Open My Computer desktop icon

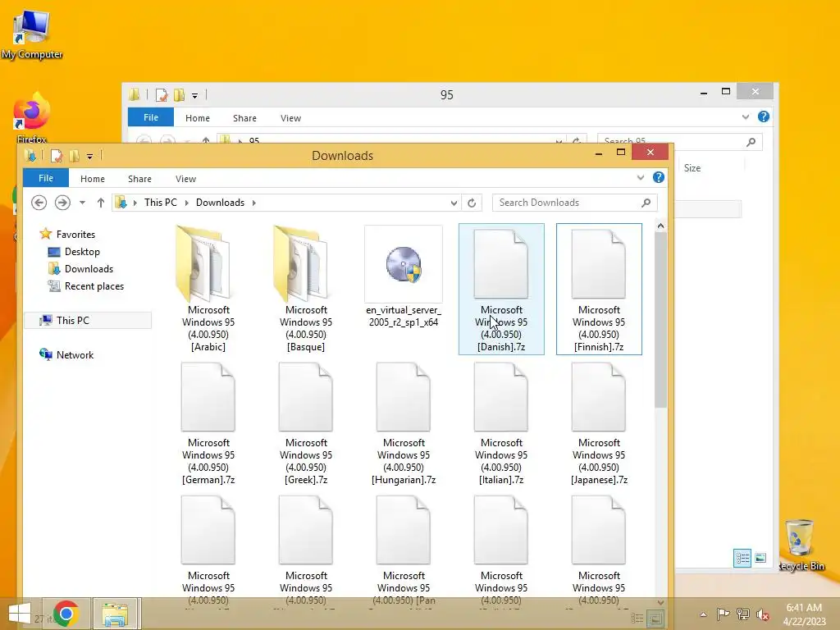coord(32,34)
